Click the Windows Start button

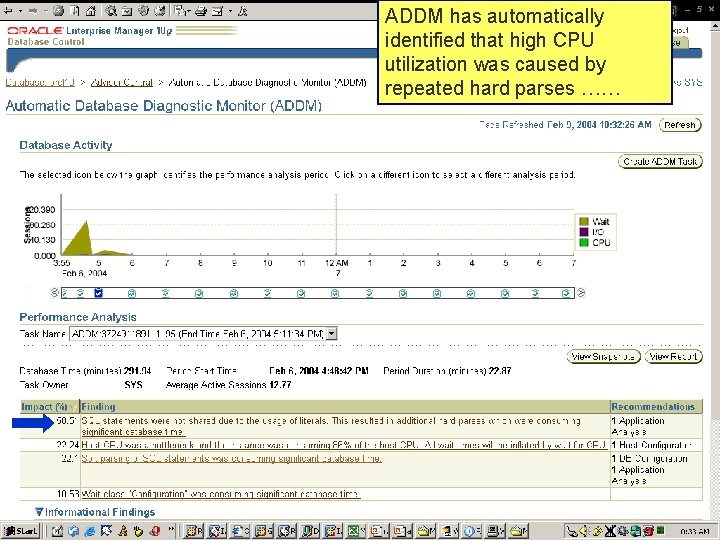(x=21, y=531)
